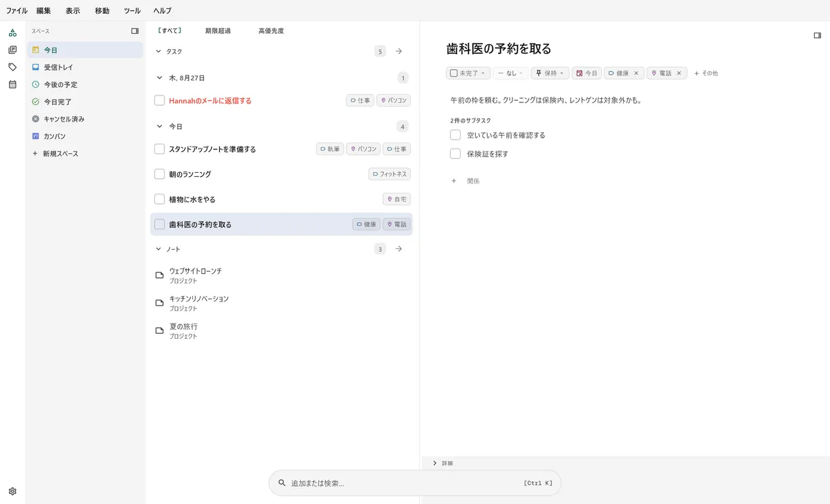
Task: Check subtask 空いている午前を確認する
Action: tap(455, 135)
